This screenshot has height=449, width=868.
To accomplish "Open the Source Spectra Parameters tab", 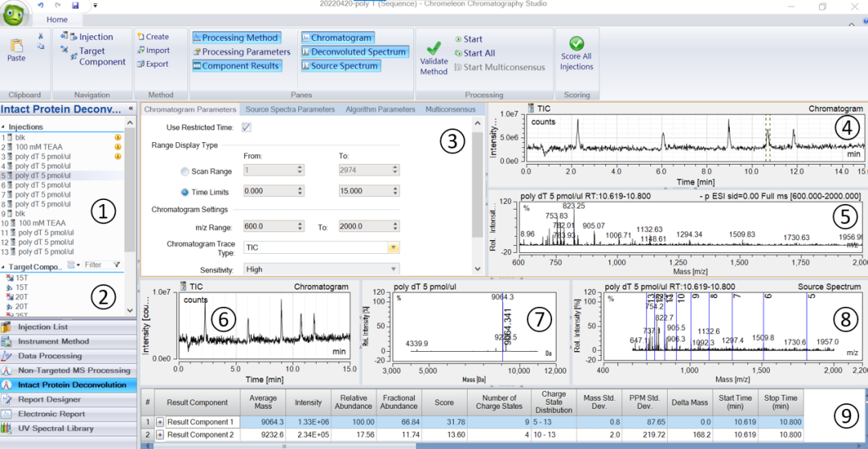I will pyautogui.click(x=289, y=109).
